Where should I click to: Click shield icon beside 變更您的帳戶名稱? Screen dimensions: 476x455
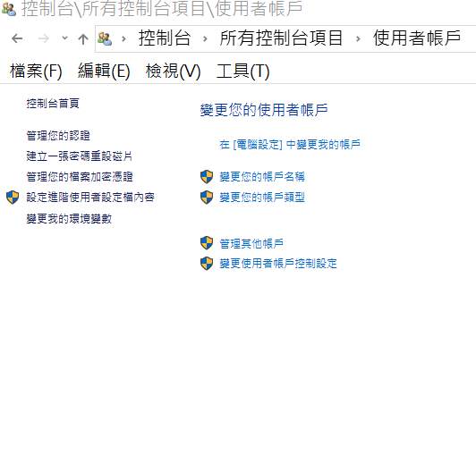pos(207,177)
